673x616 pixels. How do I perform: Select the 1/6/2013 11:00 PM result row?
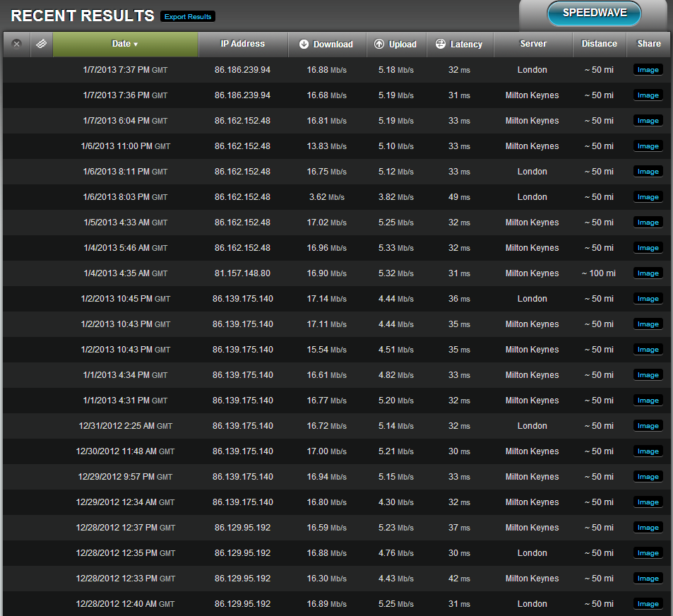tap(336, 146)
